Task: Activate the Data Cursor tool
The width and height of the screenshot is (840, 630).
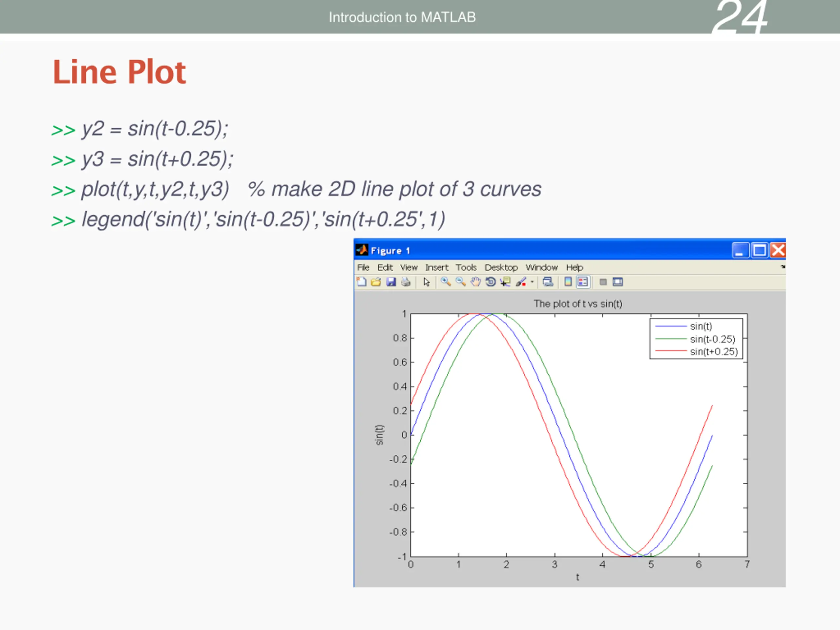Action: pyautogui.click(x=505, y=282)
